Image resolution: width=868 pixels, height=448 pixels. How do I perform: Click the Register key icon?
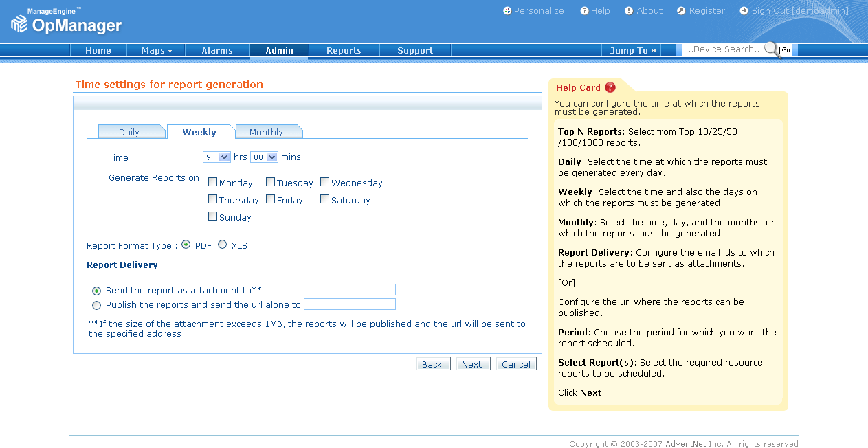click(x=681, y=11)
